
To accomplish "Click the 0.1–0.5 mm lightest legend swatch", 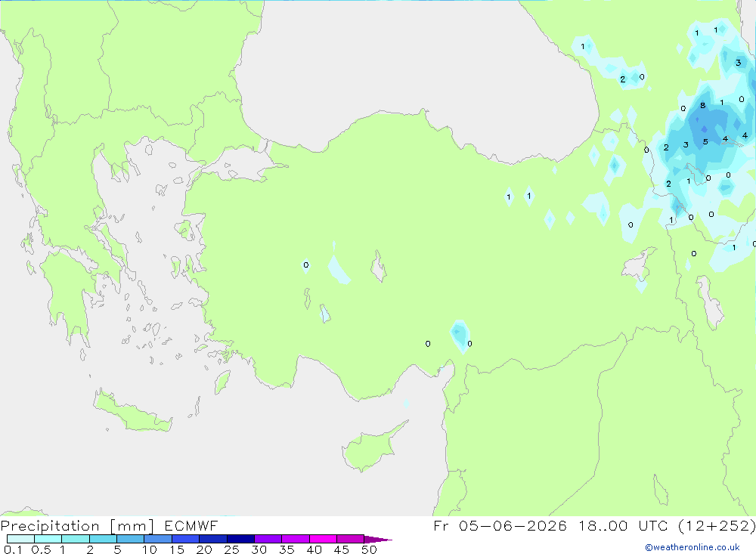I will coord(20,539).
